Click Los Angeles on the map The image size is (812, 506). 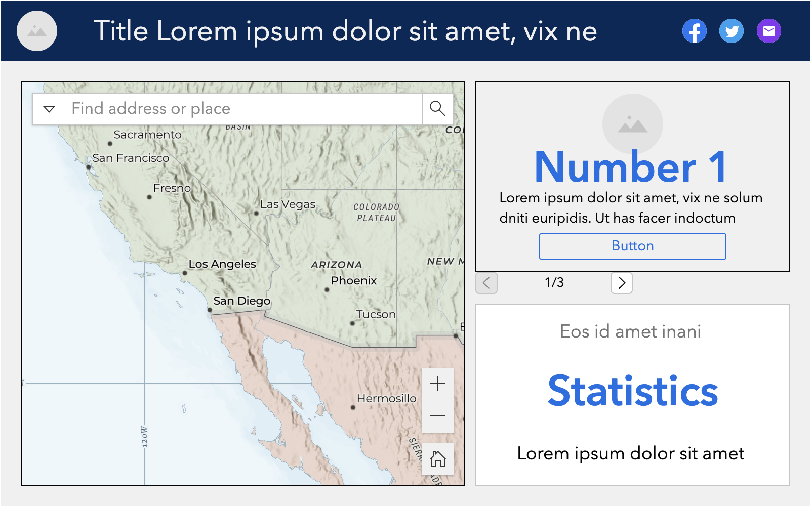pyautogui.click(x=222, y=264)
